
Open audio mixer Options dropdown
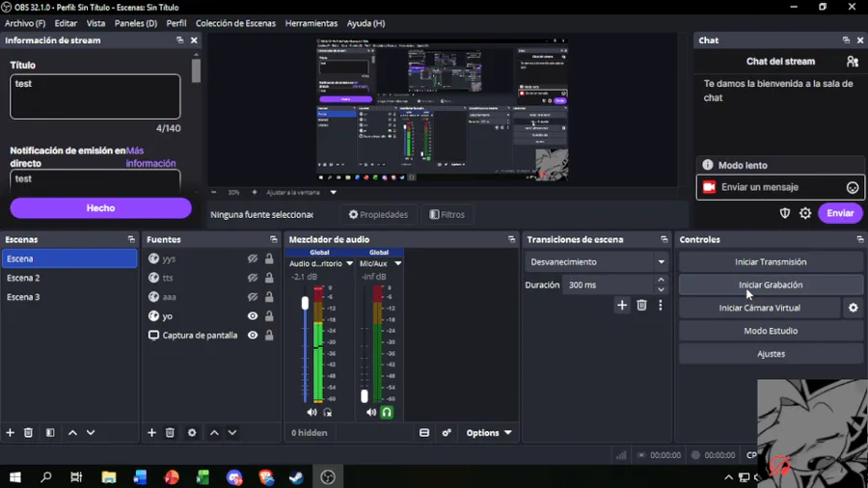488,433
